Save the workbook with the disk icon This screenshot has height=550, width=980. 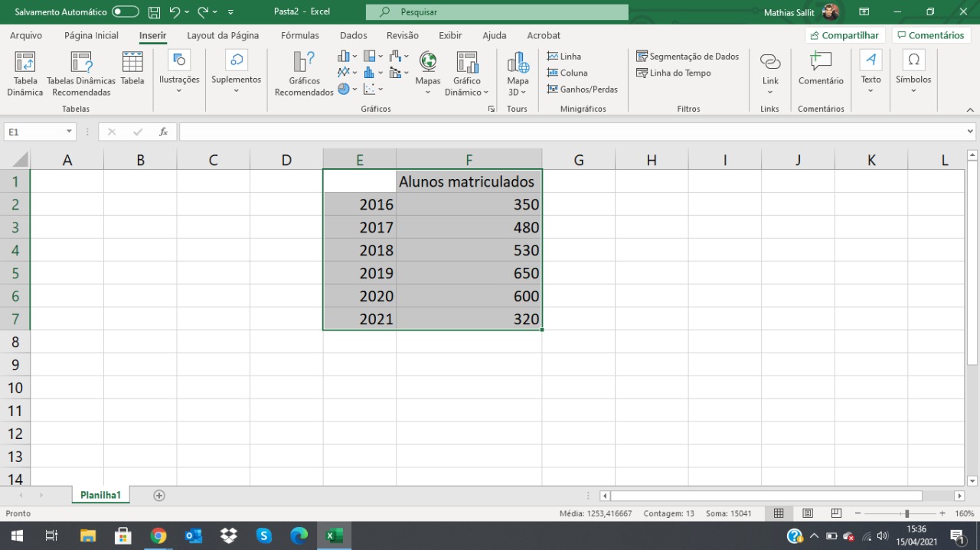pyautogui.click(x=154, y=12)
